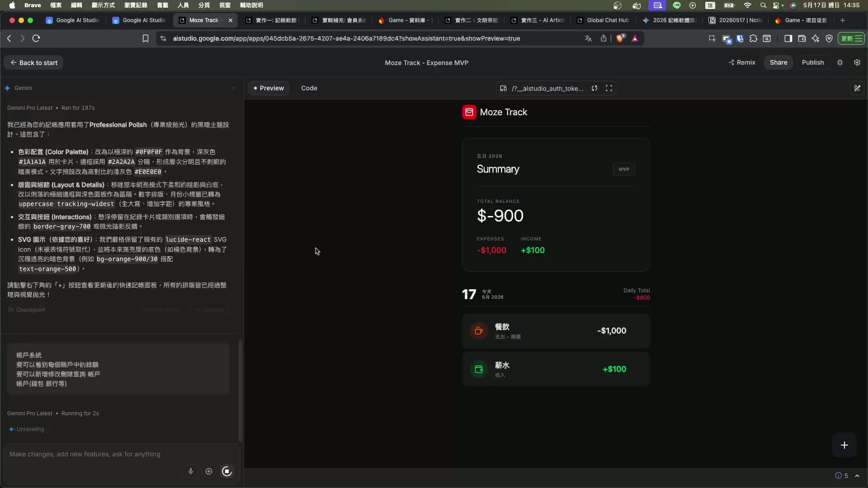Stop the running Gemini generation
The height and width of the screenshot is (488, 868).
[x=227, y=471]
